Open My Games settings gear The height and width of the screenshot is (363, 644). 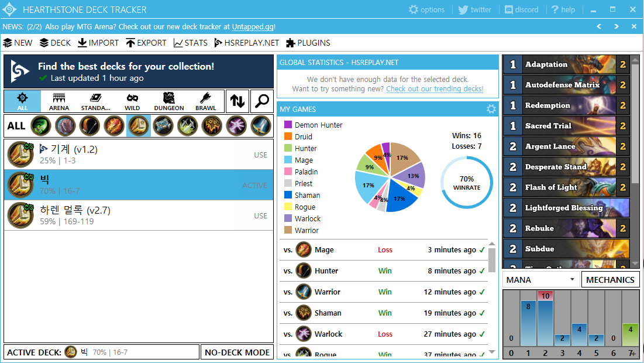491,109
